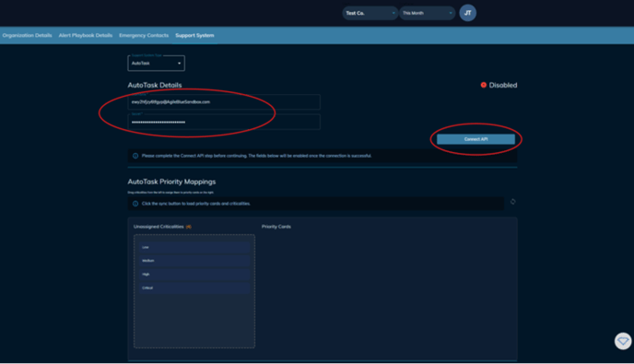Image resolution: width=634 pixels, height=364 pixels.
Task: Switch to the Alert Playbook Details tab
Action: (x=86, y=35)
